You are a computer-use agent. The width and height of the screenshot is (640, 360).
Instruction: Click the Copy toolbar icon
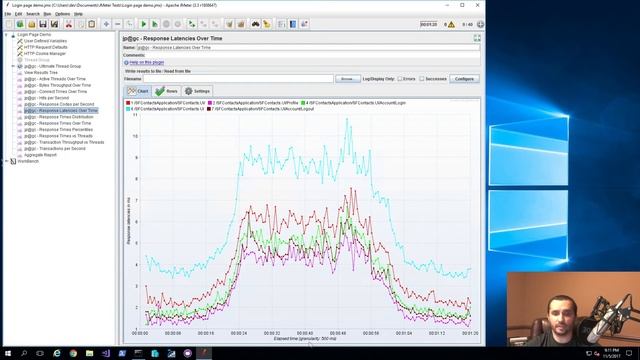80,24
